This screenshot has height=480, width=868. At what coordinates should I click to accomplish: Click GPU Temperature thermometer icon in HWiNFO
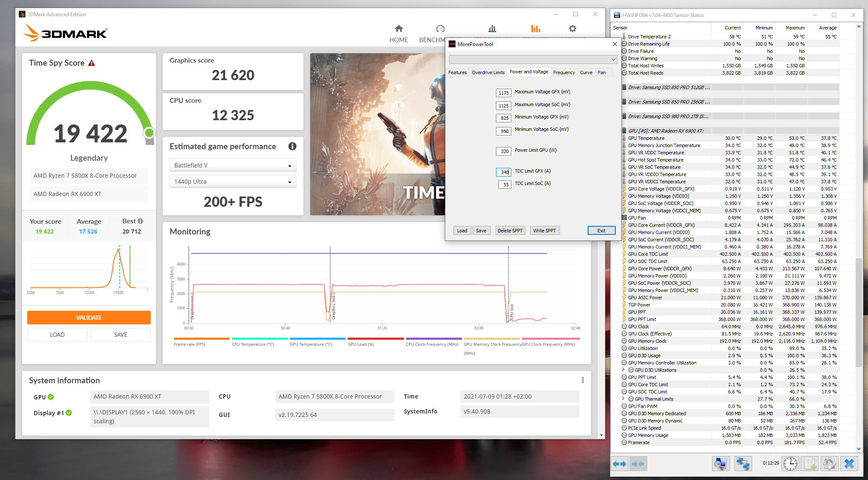click(x=624, y=138)
